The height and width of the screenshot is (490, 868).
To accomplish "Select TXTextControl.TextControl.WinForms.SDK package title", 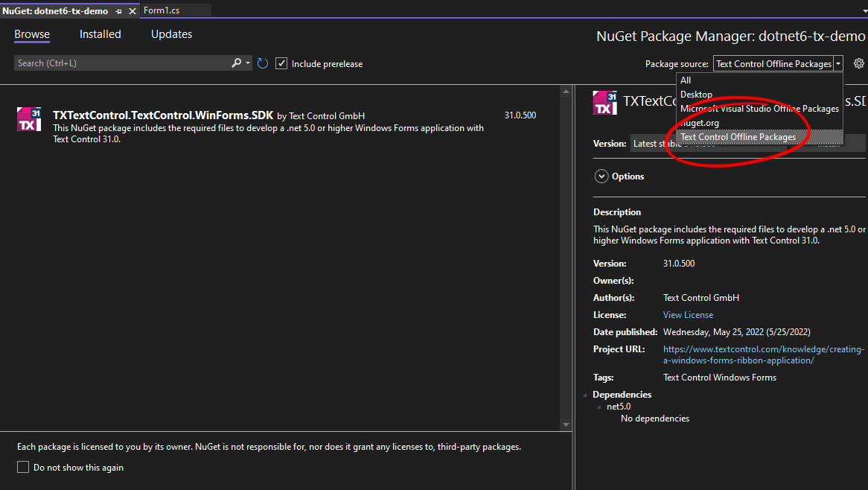I will 163,115.
